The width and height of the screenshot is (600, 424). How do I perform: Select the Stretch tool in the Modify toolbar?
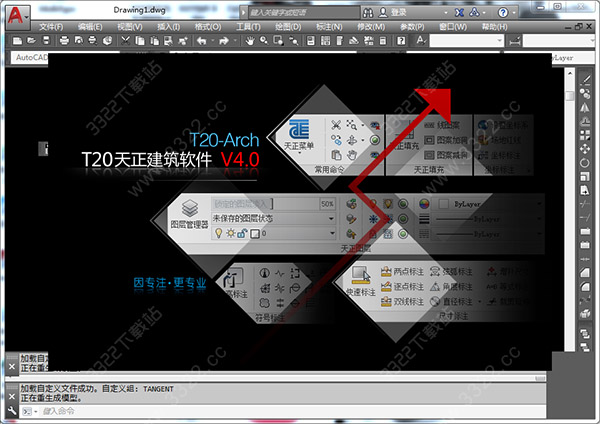(585, 190)
